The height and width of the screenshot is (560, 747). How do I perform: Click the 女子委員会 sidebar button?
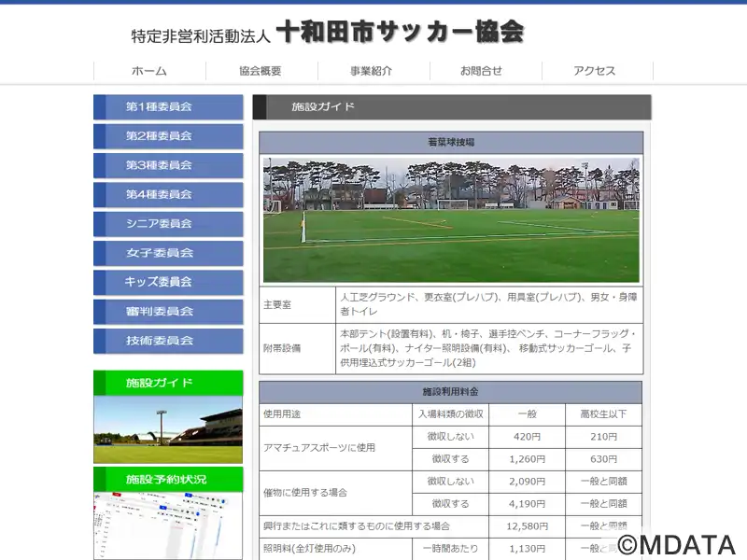[x=168, y=253]
